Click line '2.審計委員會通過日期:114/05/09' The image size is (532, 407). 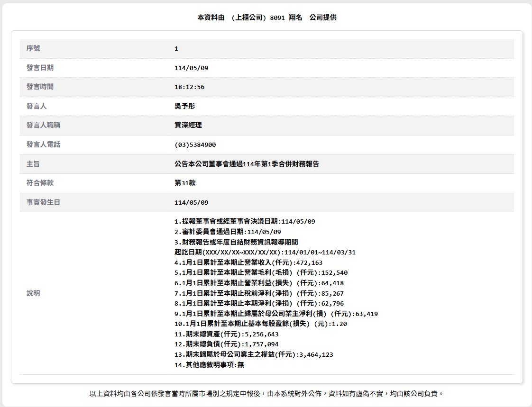pos(228,232)
